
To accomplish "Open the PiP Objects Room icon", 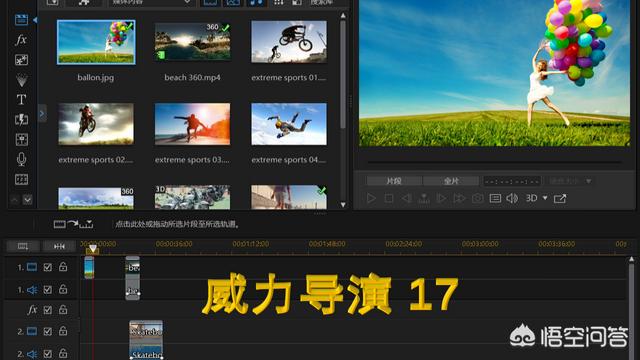I will (x=21, y=60).
